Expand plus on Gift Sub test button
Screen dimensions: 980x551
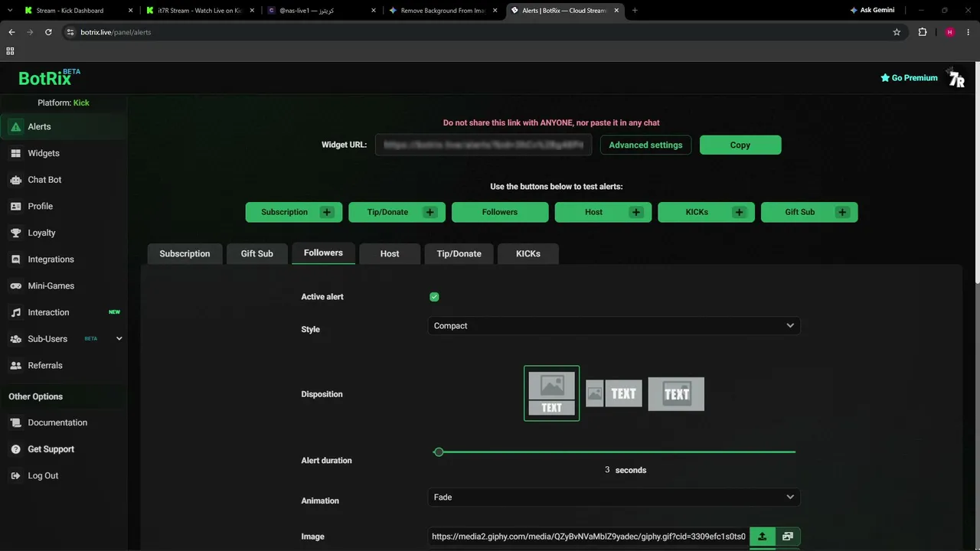click(x=842, y=212)
